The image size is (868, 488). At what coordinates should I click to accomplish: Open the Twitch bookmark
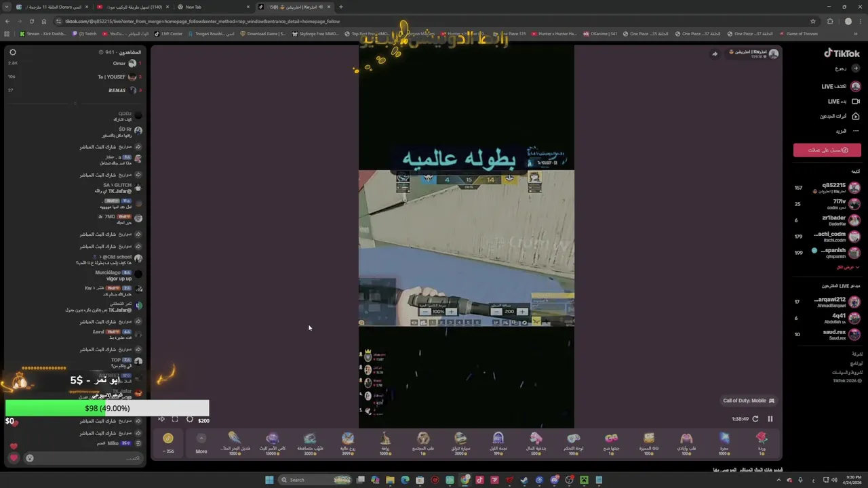tap(85, 34)
